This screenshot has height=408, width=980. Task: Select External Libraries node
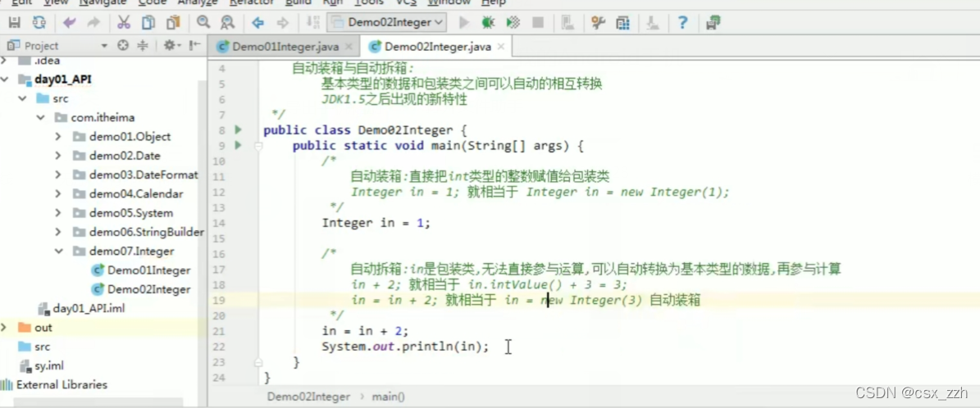(x=62, y=385)
